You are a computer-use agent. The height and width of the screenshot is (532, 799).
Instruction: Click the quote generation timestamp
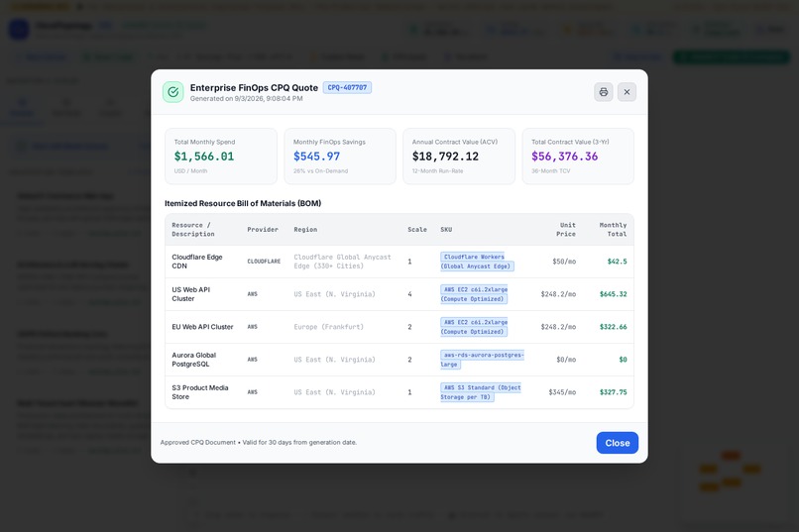tap(246, 98)
